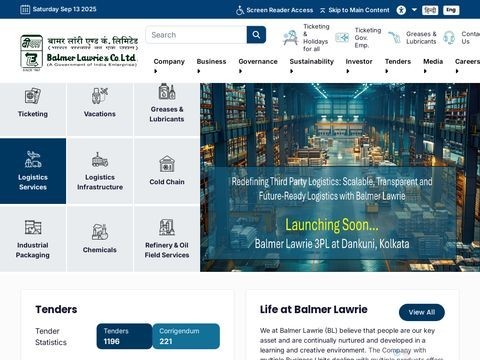Image resolution: width=480 pixels, height=360 pixels.
Task: Expand the Company menu
Action: [x=169, y=62]
